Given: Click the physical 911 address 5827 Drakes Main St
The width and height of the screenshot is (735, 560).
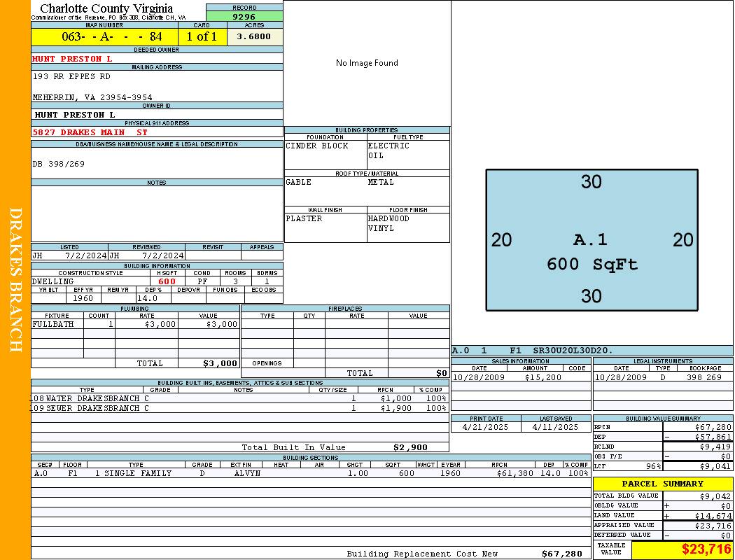Looking at the screenshot, I should 90,132.
